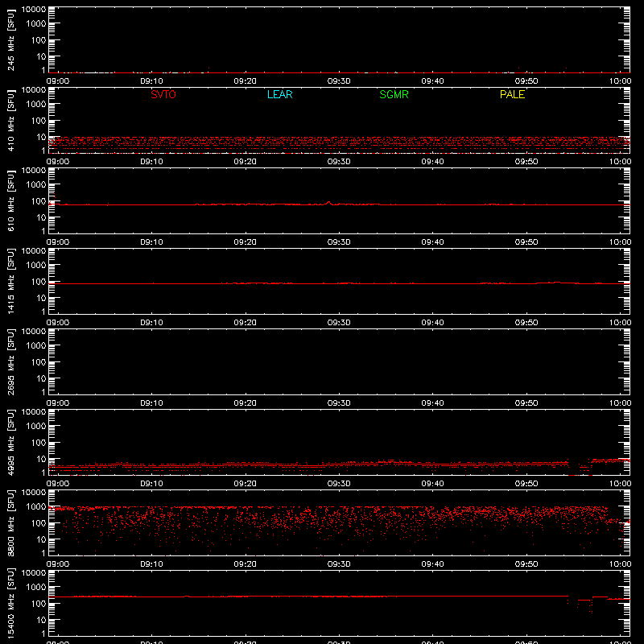Select the 610 MHz [SFU] axis title
Viewport: 644px width, 644px height.
pyautogui.click(x=10, y=200)
